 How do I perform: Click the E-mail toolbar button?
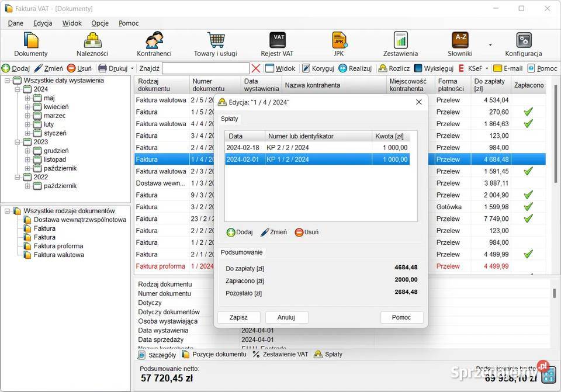(508, 68)
